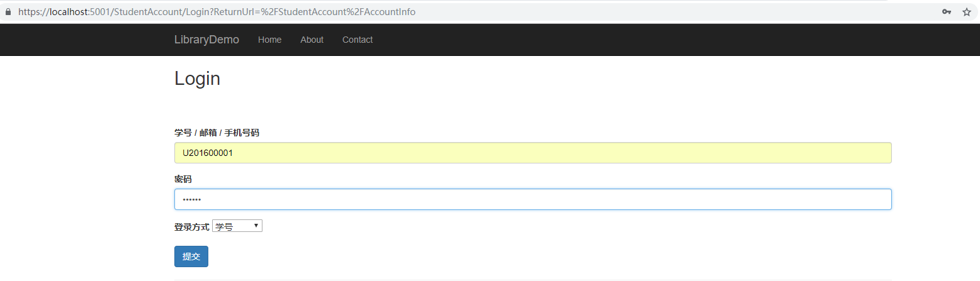
Task: Click the 登录方式 label text
Action: [x=192, y=227]
